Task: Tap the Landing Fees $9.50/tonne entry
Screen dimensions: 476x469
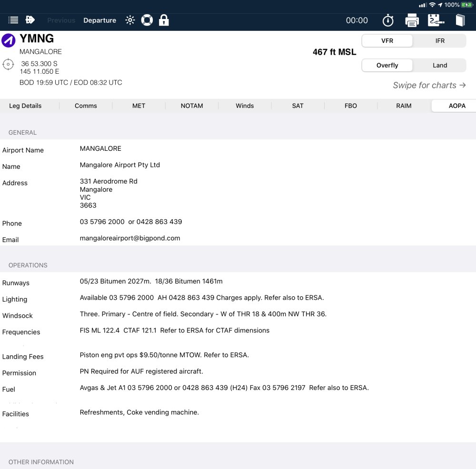Action: (164, 355)
